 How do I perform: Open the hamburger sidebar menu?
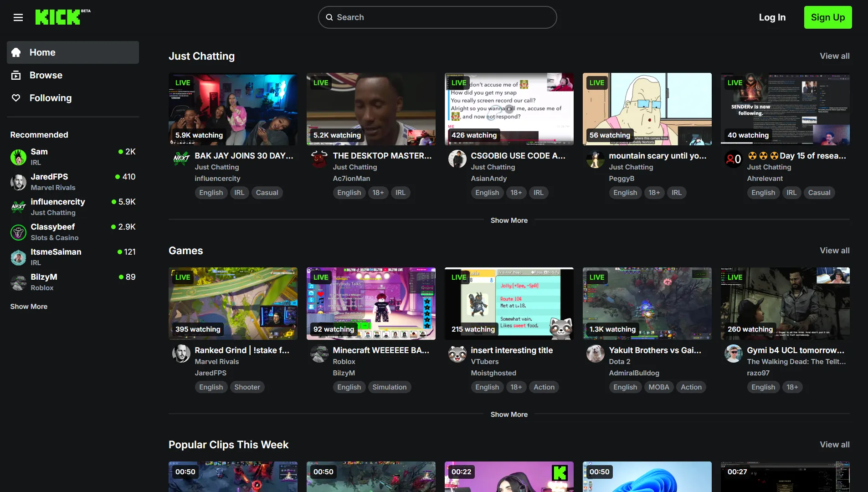point(18,17)
